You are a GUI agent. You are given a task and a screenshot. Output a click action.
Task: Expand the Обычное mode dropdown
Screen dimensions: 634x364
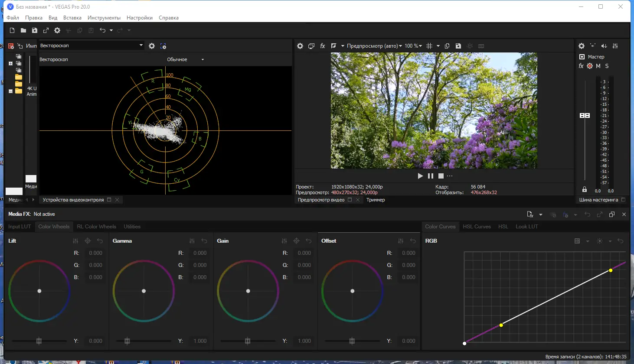(x=203, y=60)
